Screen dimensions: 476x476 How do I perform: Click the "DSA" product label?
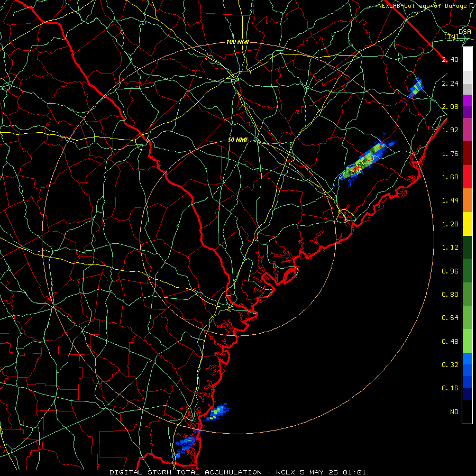465,31
